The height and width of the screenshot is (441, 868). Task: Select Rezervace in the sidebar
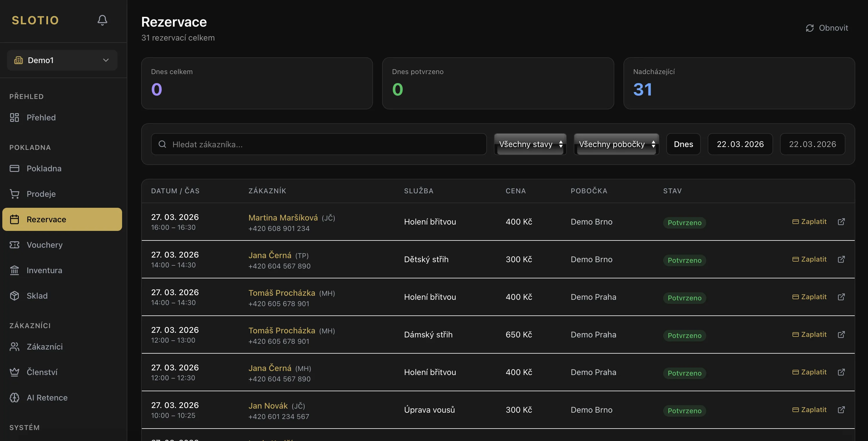click(x=62, y=219)
